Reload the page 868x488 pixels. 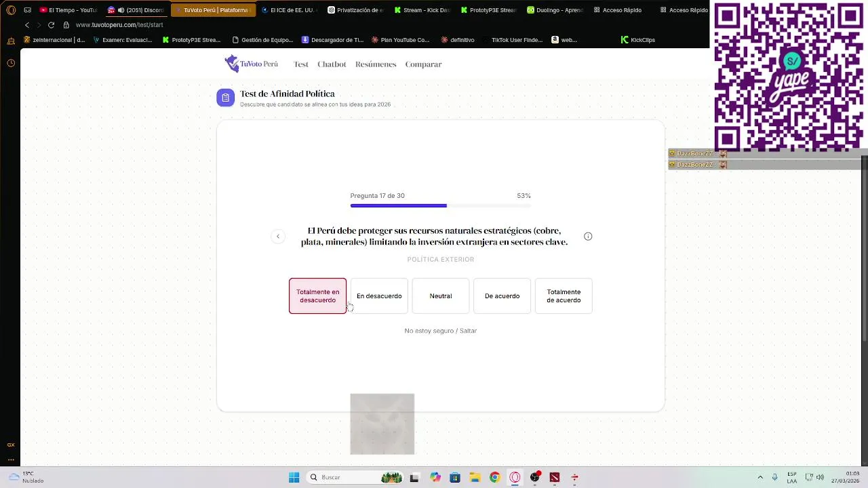tap(51, 25)
